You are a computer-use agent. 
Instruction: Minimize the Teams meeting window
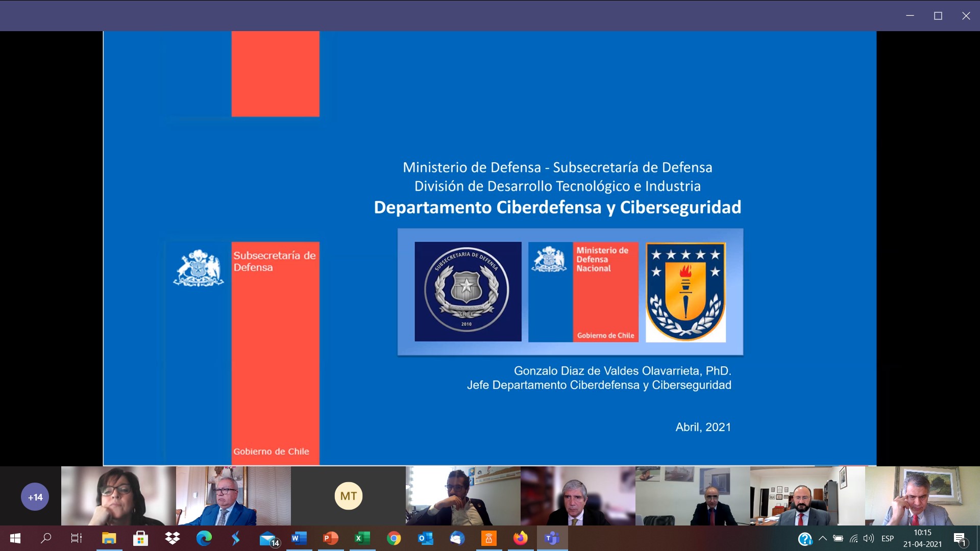click(x=910, y=16)
